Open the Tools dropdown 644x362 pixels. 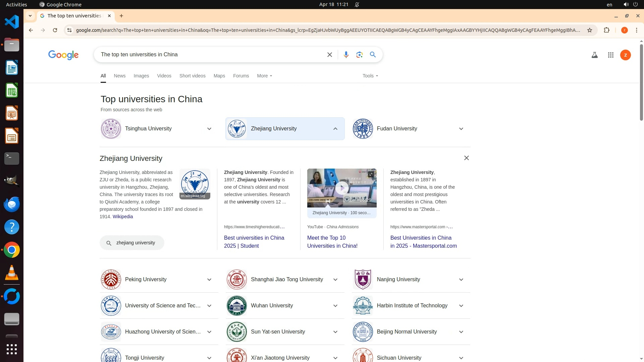370,76
